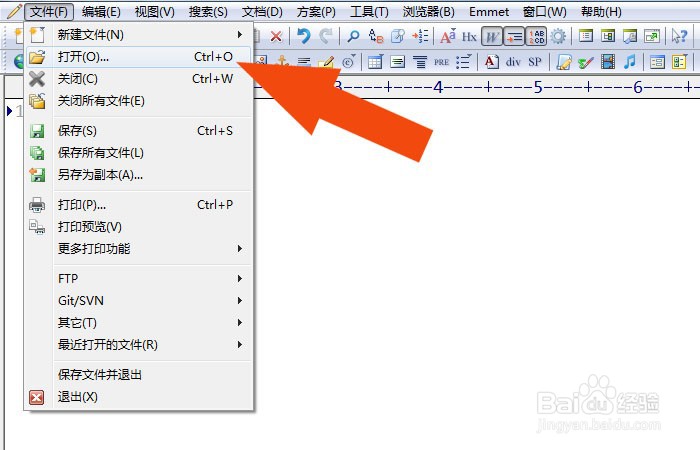Viewport: 700px width, 450px height.
Task: Open the Aa font dropdown in toolbar
Action: (448, 36)
